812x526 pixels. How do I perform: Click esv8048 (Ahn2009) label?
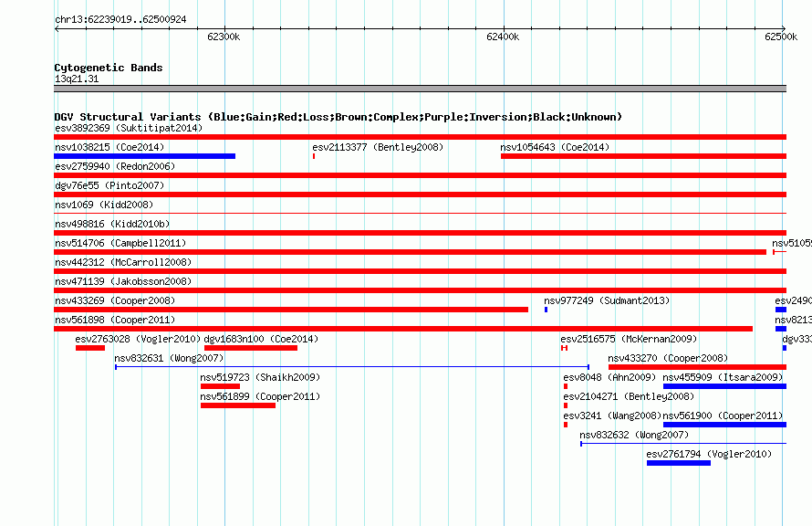point(609,377)
